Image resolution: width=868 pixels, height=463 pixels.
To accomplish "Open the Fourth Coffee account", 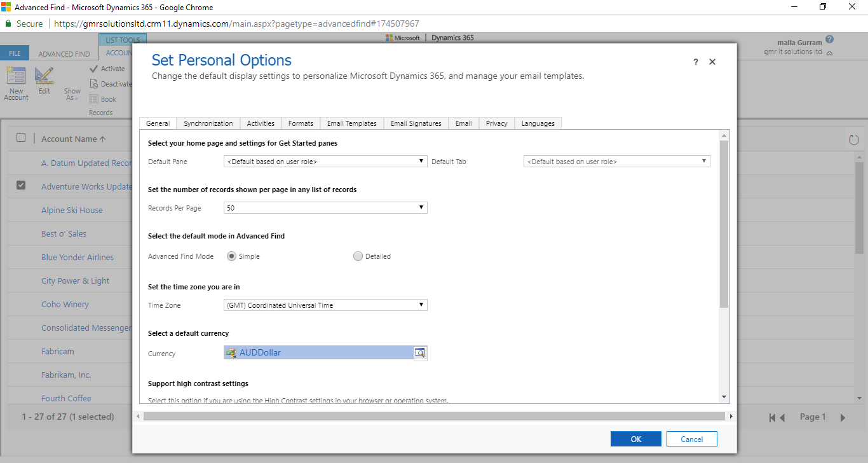I will pyautogui.click(x=66, y=398).
